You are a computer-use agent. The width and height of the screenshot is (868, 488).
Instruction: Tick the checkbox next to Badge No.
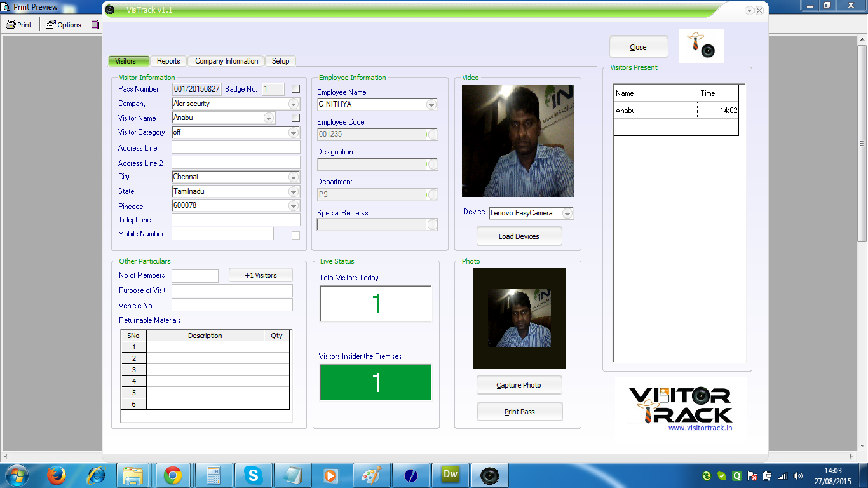295,89
